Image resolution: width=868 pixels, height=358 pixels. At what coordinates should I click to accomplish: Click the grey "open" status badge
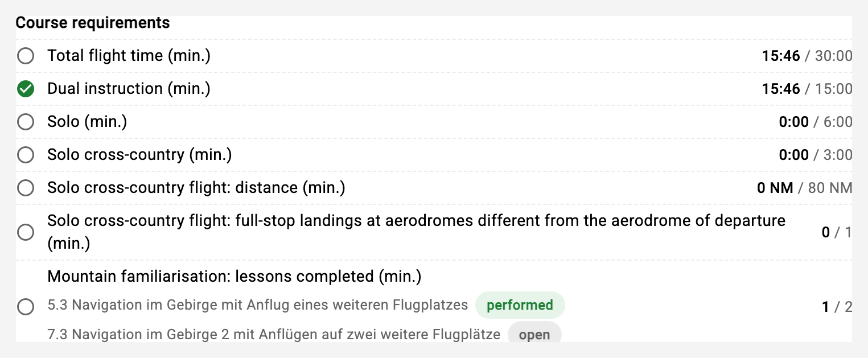pos(534,334)
